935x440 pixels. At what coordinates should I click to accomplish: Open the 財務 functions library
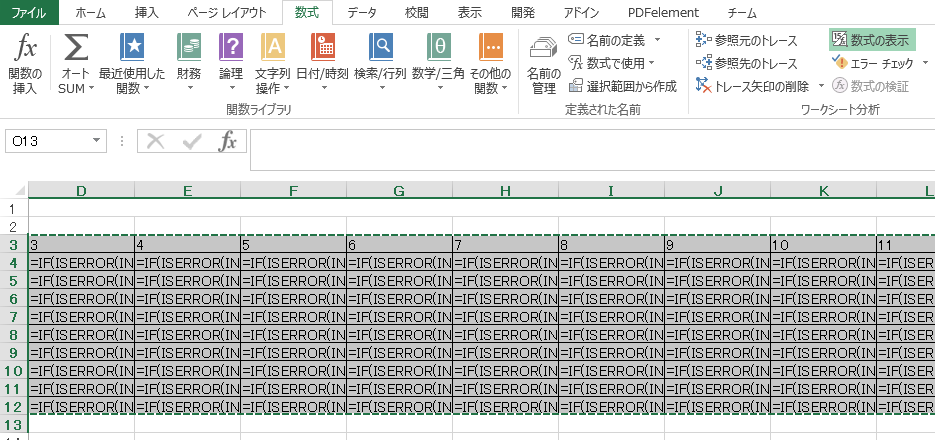click(189, 64)
